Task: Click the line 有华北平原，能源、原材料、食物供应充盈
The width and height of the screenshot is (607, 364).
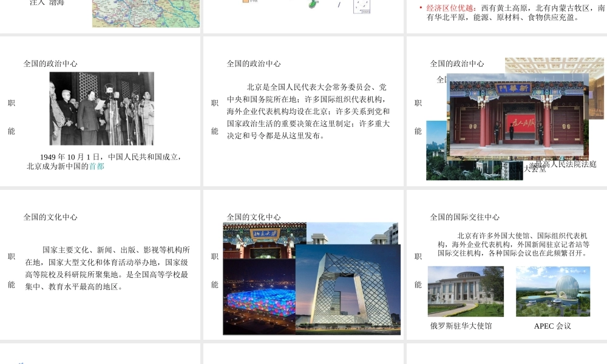Action: point(502,18)
